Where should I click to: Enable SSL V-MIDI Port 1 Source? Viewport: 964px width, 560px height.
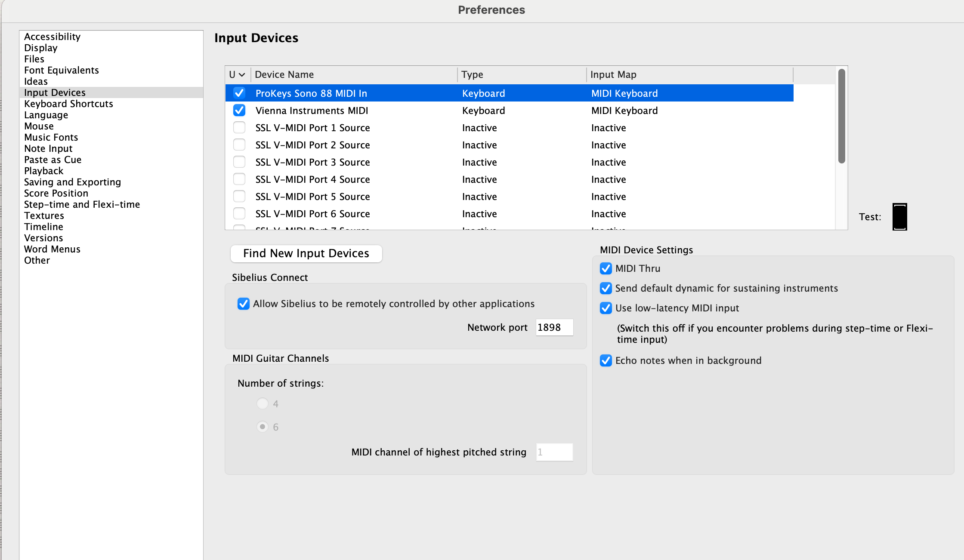[x=239, y=128]
